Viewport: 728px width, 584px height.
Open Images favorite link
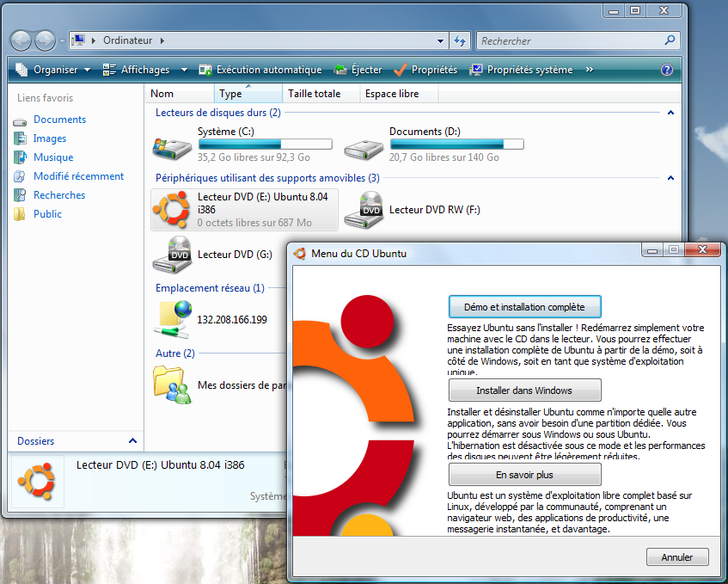[50, 138]
